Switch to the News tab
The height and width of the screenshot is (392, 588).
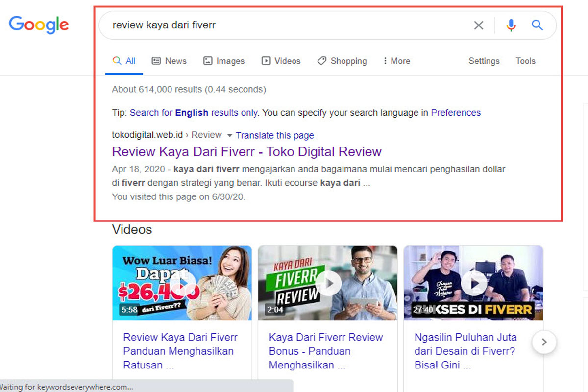pyautogui.click(x=169, y=61)
